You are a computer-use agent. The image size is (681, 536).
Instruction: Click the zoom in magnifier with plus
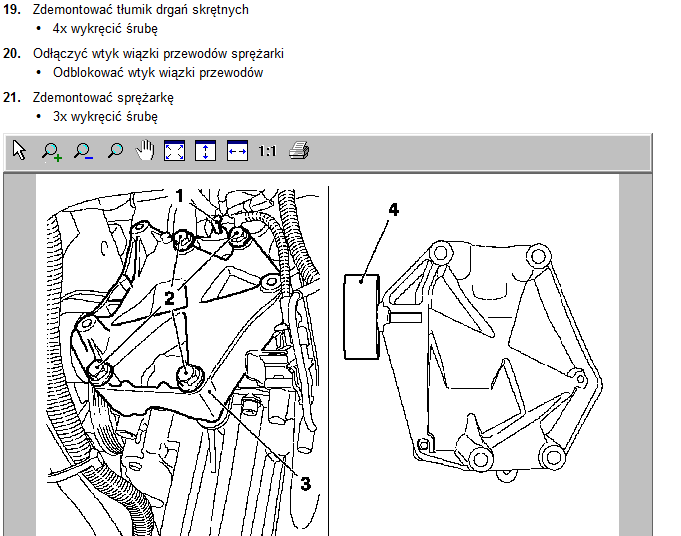[51, 151]
